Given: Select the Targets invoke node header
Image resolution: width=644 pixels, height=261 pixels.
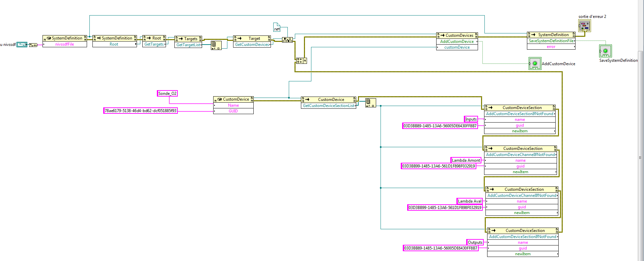Looking at the screenshot, I should coord(188,39).
